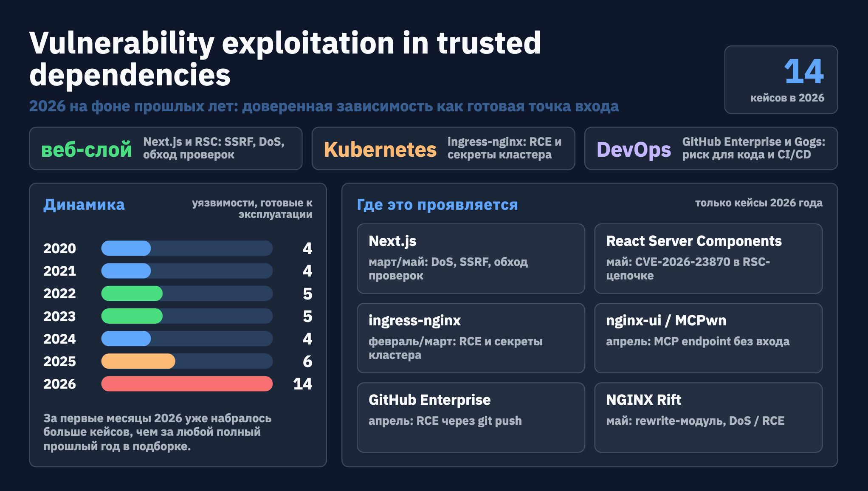
Task: Click the orange 2025 bar
Action: (138, 361)
